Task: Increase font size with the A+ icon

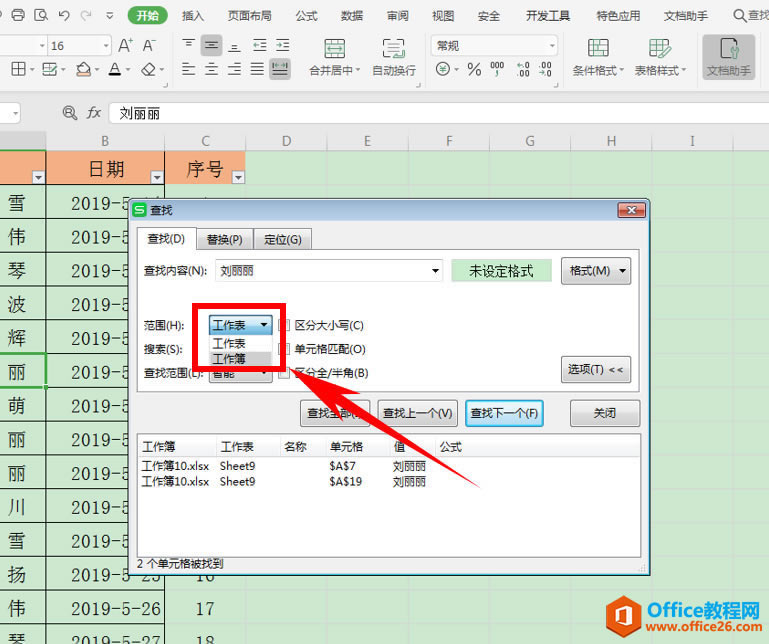Action: 126,46
